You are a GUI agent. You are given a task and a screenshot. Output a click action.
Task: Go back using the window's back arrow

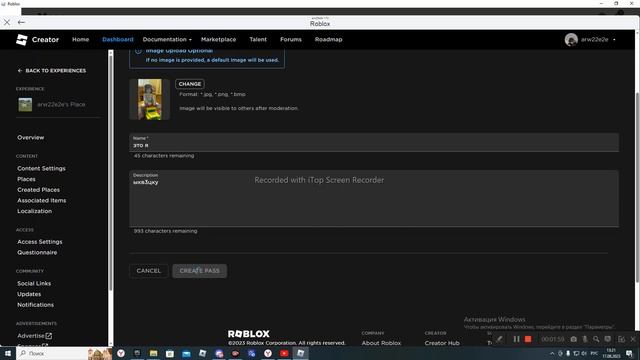21,22
